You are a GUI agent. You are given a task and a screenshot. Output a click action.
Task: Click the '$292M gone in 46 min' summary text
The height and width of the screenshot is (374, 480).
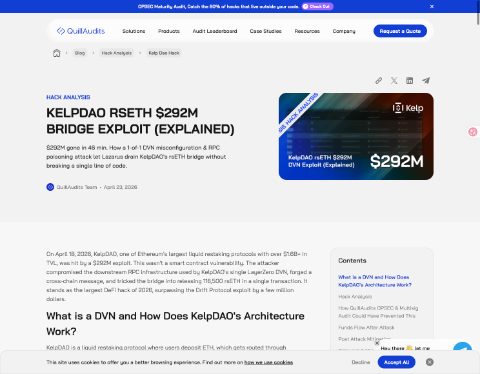(x=136, y=157)
